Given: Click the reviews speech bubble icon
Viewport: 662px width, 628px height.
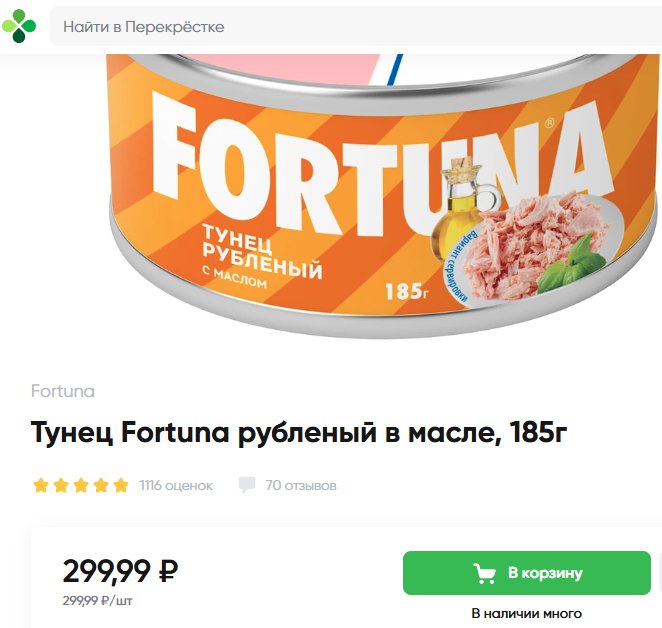Looking at the screenshot, I should click(247, 485).
